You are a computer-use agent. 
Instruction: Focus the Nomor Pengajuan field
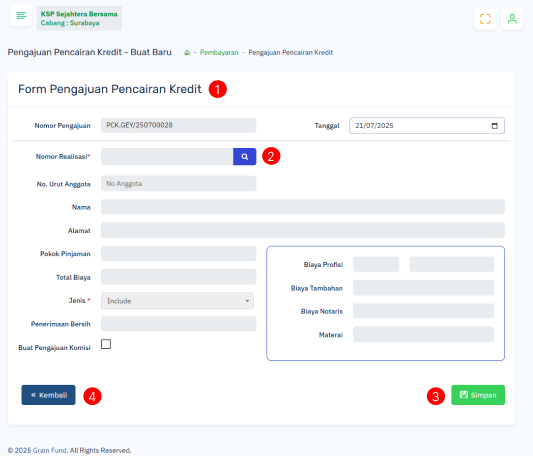point(178,125)
